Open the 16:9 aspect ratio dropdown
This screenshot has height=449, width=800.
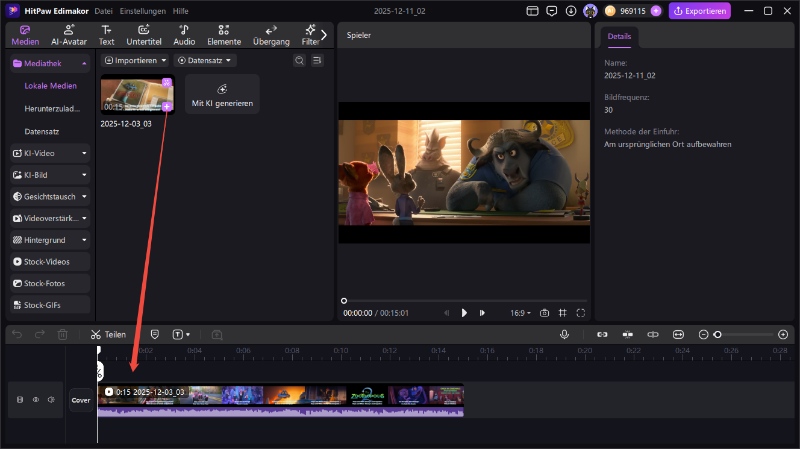click(520, 313)
